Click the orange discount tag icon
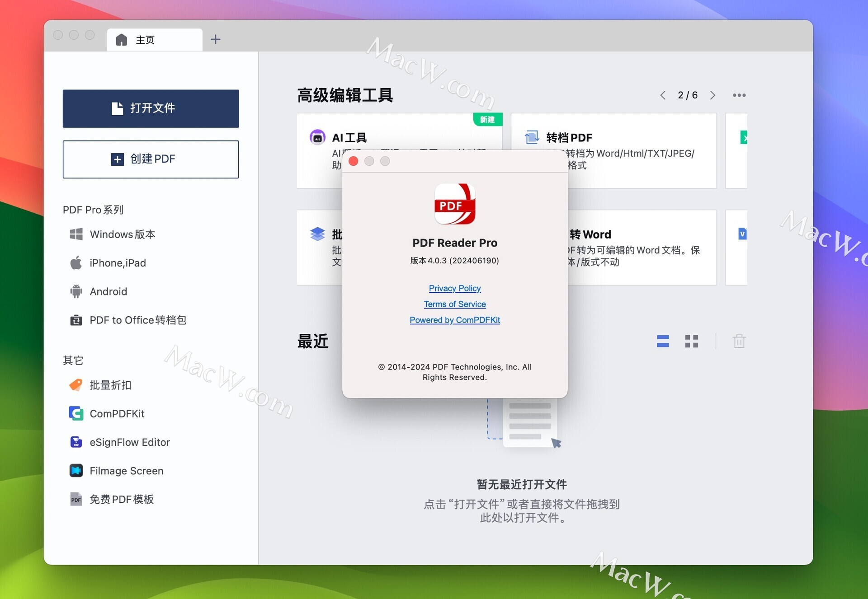The width and height of the screenshot is (868, 599). pyautogui.click(x=75, y=385)
